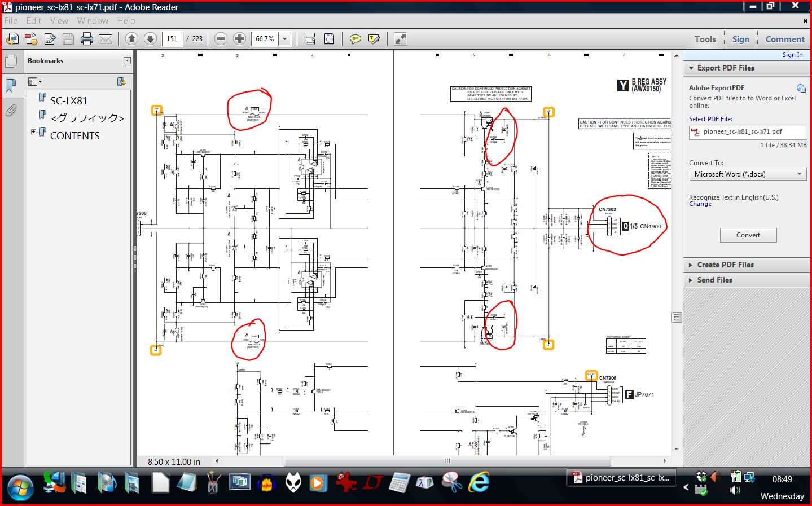This screenshot has width=812, height=506.
Task: Click the Save file floppy icon
Action: (x=68, y=39)
